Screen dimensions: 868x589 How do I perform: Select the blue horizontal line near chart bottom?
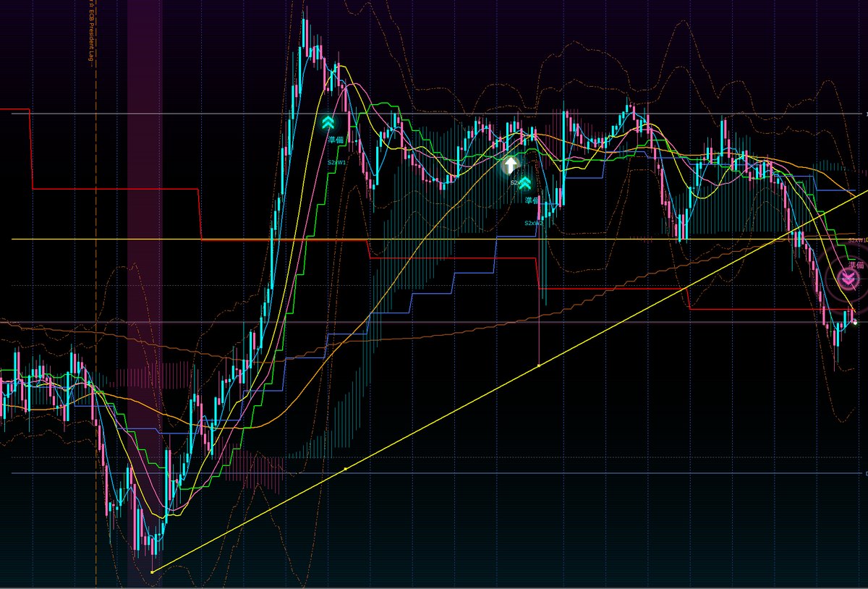pyautogui.click(x=434, y=473)
